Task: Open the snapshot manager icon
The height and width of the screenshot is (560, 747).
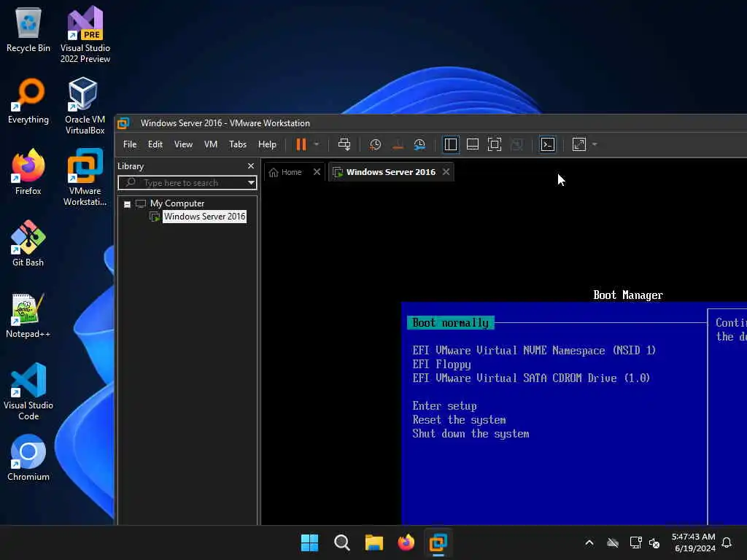Action: click(x=419, y=144)
